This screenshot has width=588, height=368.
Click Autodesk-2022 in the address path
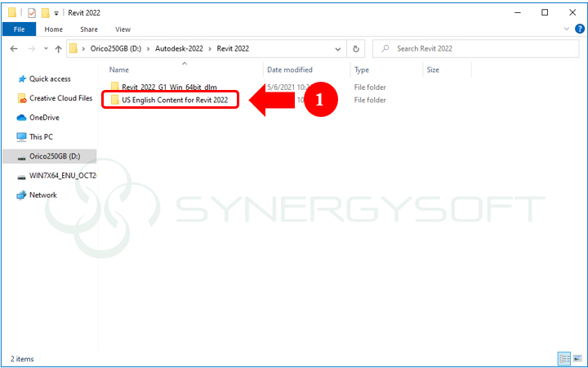coord(179,49)
